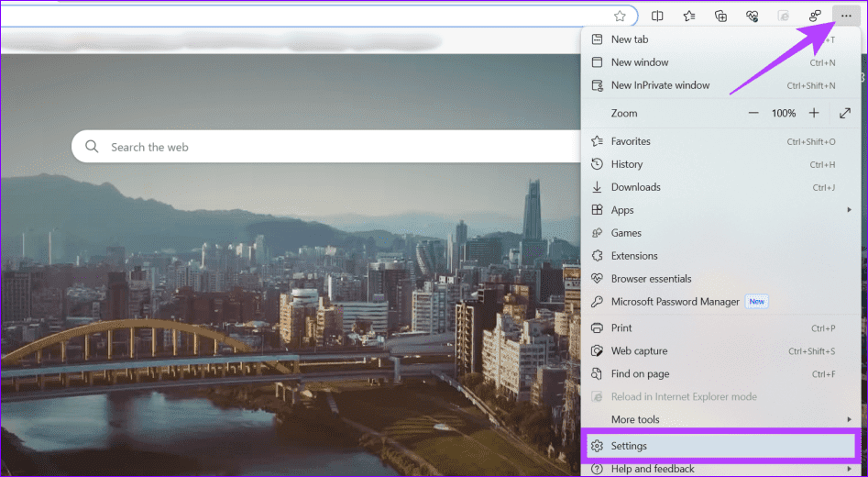Viewport: 868px width, 477px height.
Task: Open the Browser essentials heart icon in the toolbar
Action: coord(752,17)
